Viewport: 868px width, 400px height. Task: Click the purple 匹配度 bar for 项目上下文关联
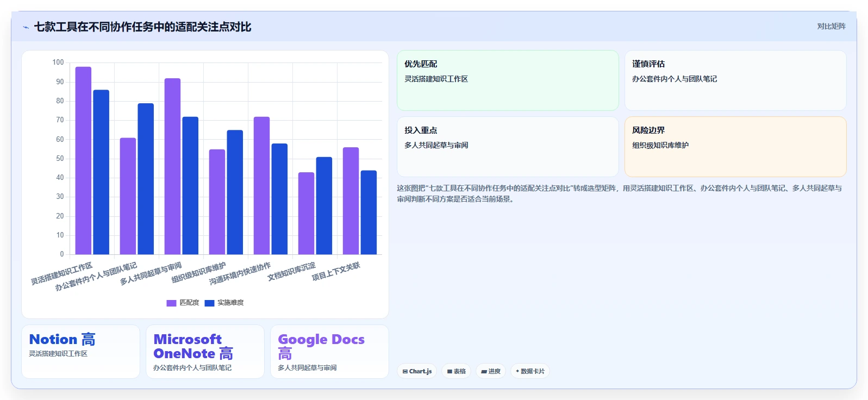(x=351, y=201)
